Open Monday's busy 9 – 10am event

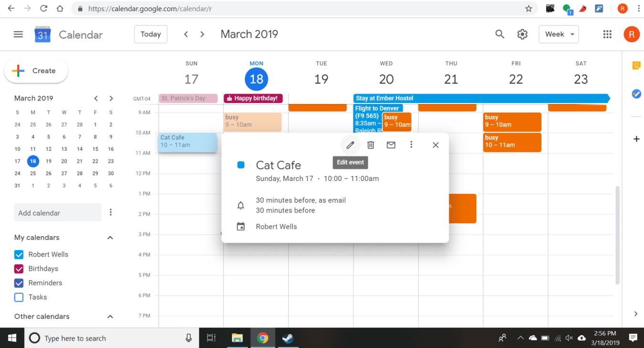(x=253, y=122)
